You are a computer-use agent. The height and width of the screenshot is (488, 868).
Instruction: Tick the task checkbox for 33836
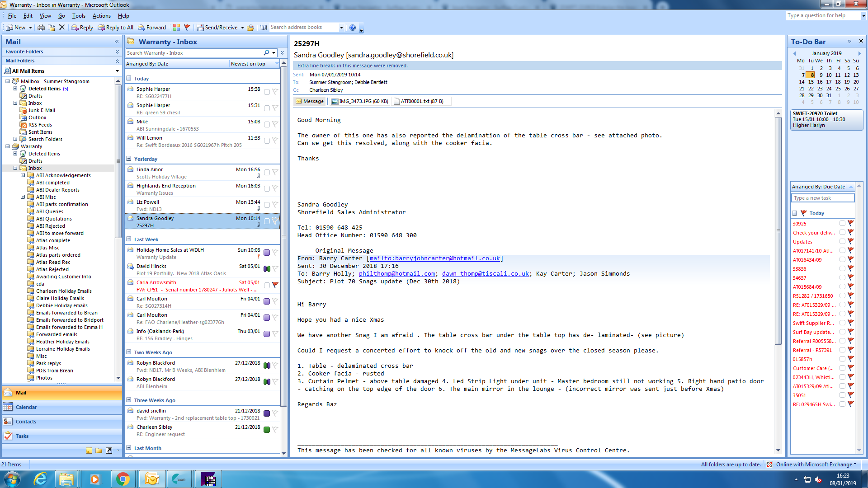coord(842,268)
